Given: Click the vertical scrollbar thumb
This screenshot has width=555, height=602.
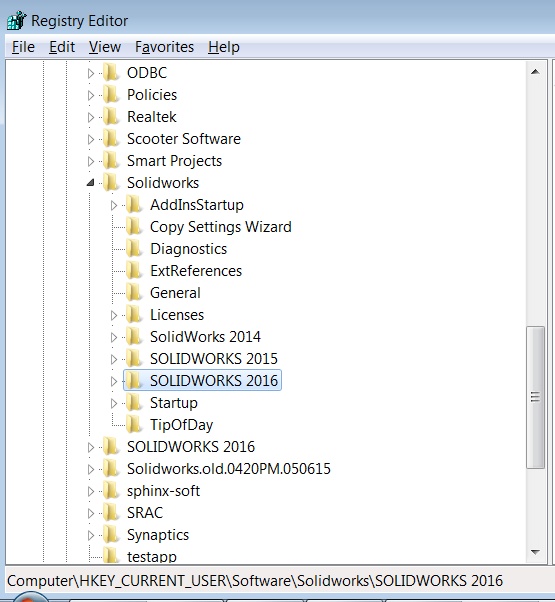Looking at the screenshot, I should [x=535, y=397].
